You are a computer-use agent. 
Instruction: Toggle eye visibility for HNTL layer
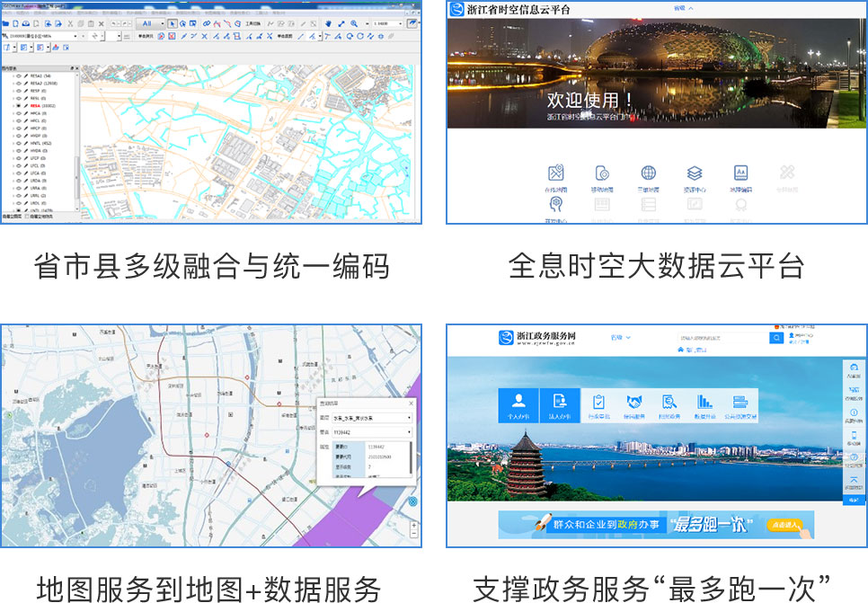coord(19,143)
